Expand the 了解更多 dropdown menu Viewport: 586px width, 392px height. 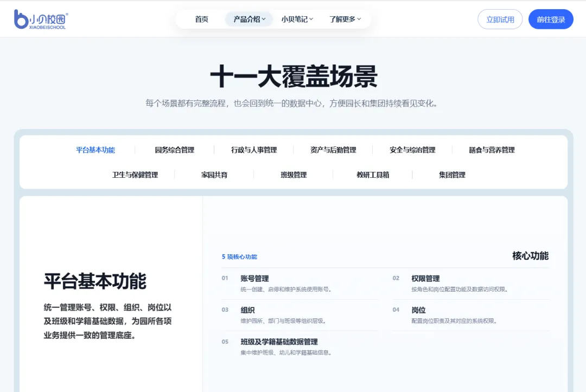click(345, 19)
